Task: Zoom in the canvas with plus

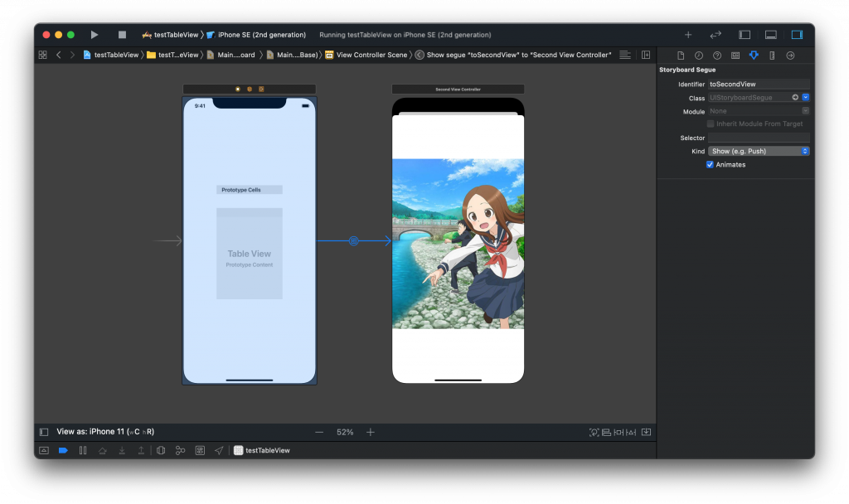Action: pos(371,432)
